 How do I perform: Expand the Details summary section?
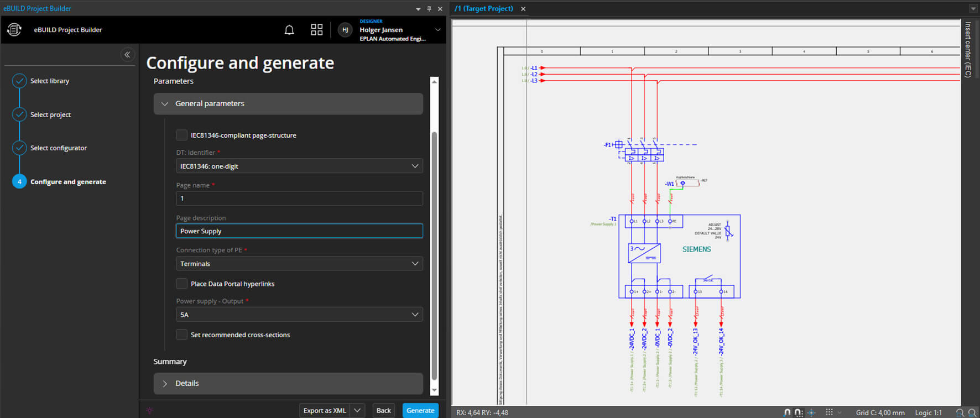click(x=288, y=383)
